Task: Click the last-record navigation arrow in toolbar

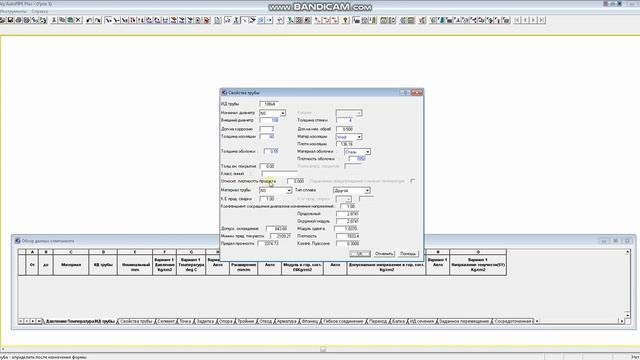Action: tap(542, 20)
